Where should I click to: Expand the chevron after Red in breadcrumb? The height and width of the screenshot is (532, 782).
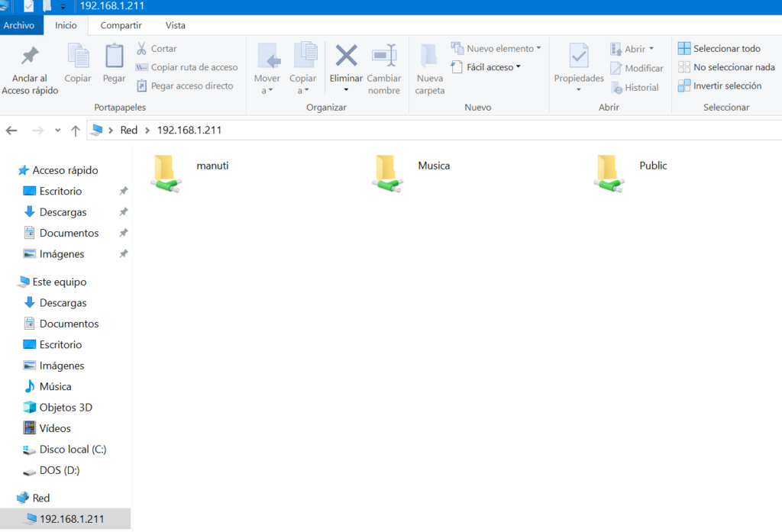pyautogui.click(x=147, y=130)
